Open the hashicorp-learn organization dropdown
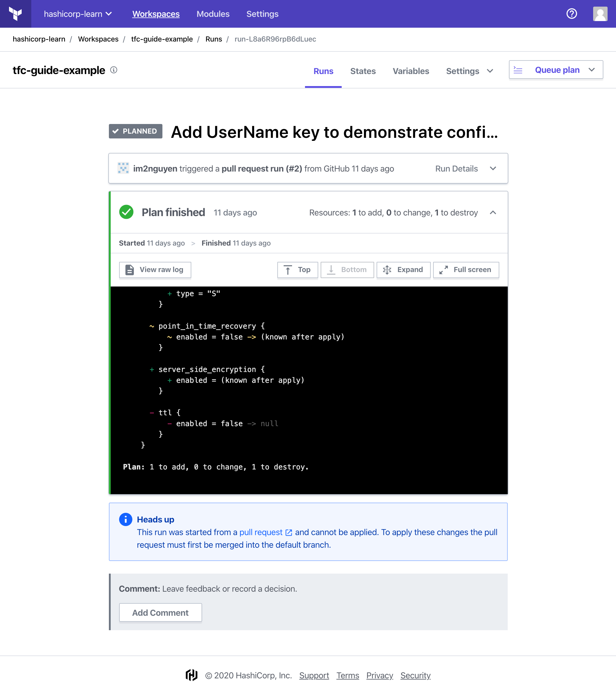Screen dimensions: 616x697 coord(78,14)
